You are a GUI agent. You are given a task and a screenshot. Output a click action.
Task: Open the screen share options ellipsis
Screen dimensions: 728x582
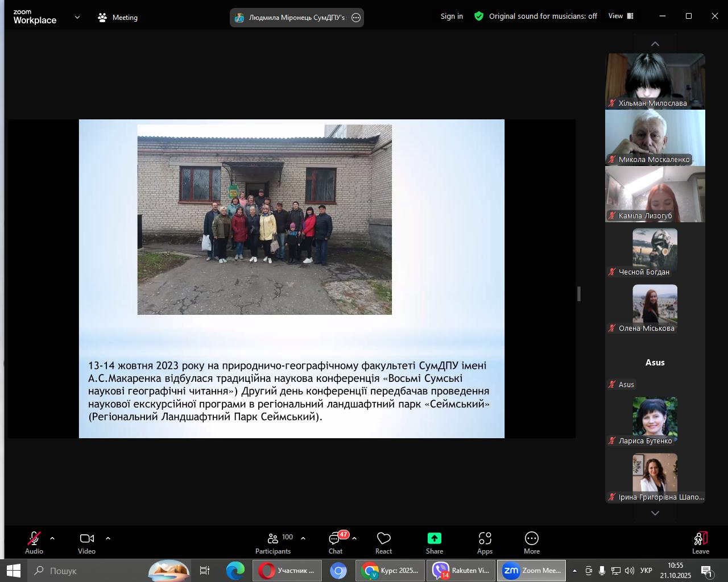356,18
